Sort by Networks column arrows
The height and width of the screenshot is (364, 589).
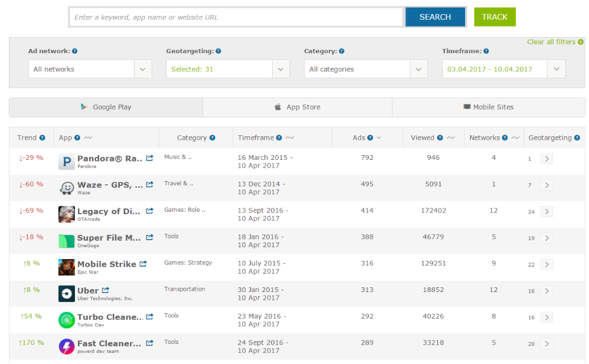[x=516, y=138]
